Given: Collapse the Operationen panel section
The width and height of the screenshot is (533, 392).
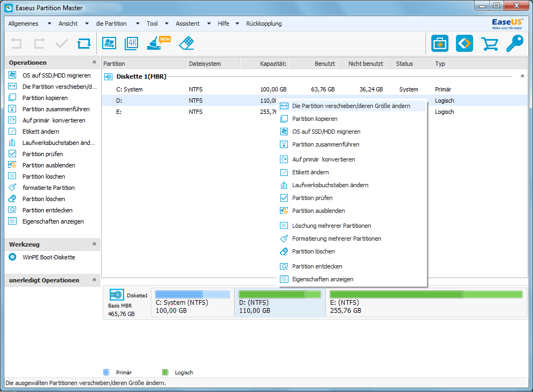Looking at the screenshot, I should (x=94, y=62).
